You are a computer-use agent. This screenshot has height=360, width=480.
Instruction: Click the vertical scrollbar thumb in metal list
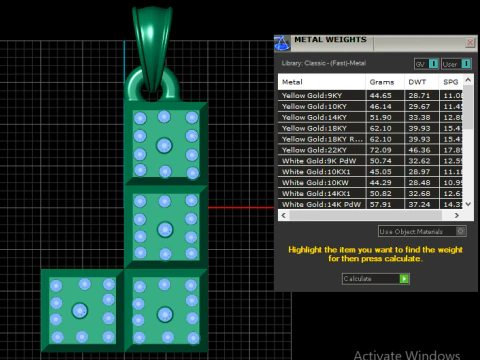coord(468,107)
